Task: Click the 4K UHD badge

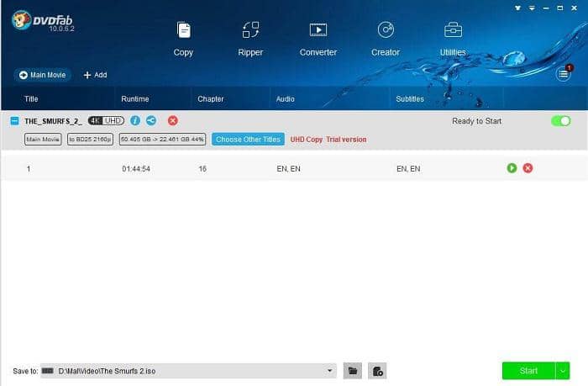Action: coord(106,120)
